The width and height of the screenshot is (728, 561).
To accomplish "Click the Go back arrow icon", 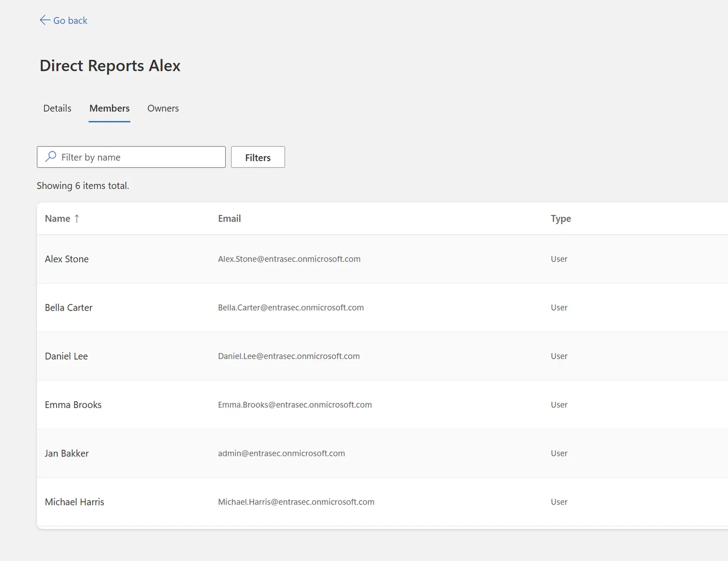I will click(x=45, y=20).
